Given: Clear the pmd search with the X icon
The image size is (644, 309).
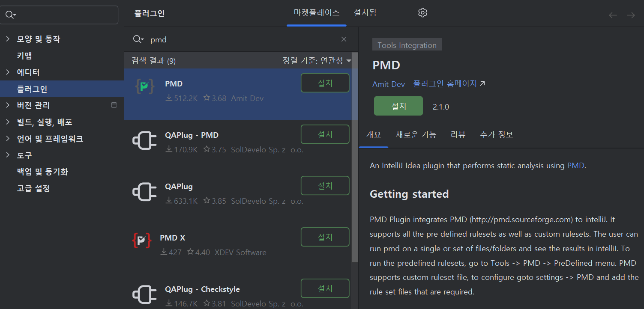Looking at the screenshot, I should pyautogui.click(x=344, y=39).
